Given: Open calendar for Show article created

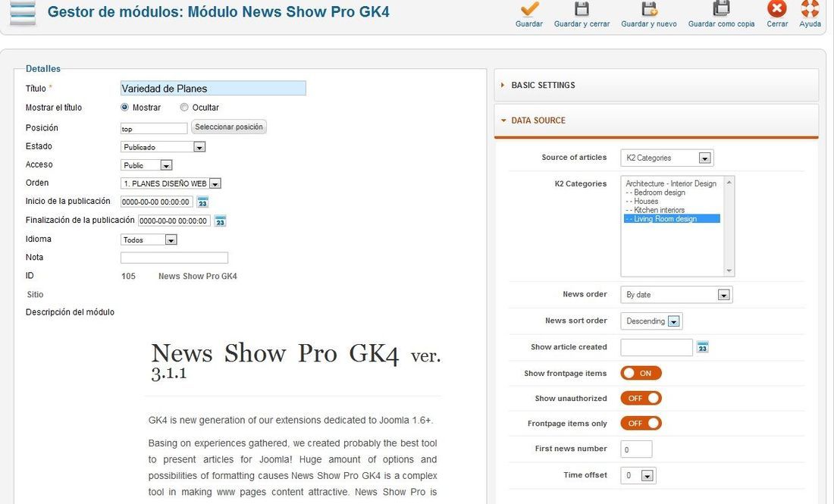Looking at the screenshot, I should (703, 347).
